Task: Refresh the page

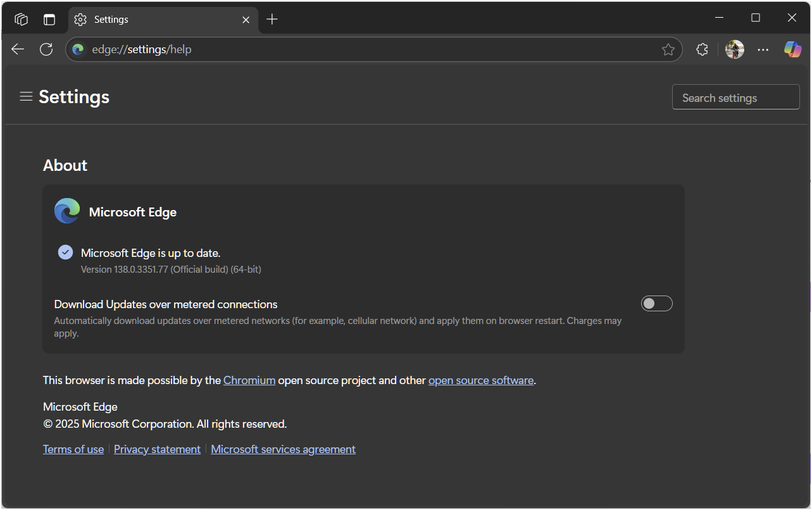Action: coord(46,49)
